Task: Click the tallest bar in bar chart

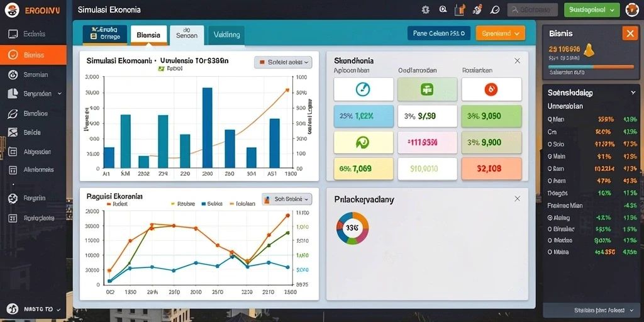Action: tap(208, 128)
